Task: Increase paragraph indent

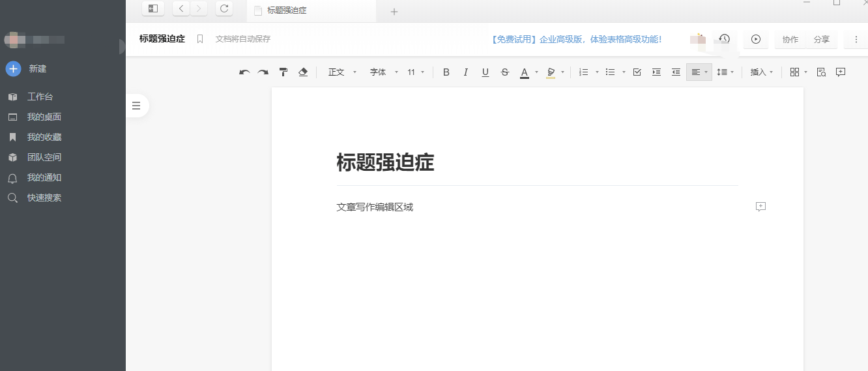Action: click(x=656, y=72)
